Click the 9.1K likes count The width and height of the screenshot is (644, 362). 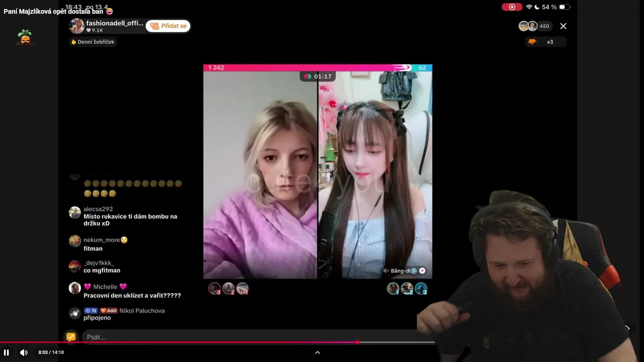[95, 30]
